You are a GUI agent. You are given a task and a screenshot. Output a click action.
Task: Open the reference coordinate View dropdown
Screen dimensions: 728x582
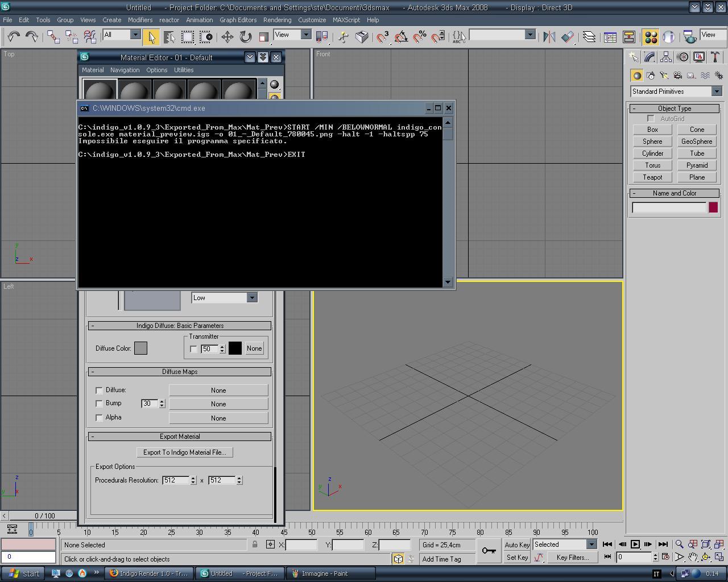[292, 35]
